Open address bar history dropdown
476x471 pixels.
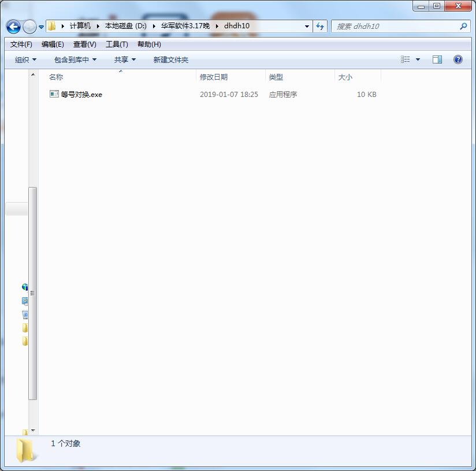click(307, 27)
